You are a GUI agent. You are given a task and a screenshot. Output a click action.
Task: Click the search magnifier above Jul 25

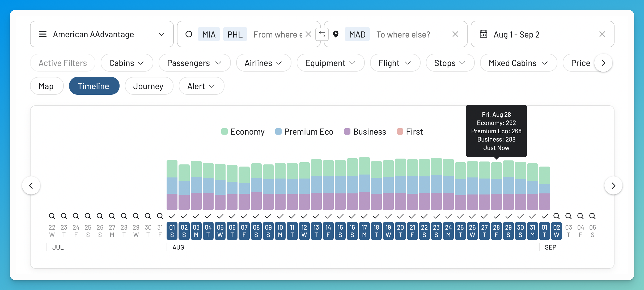[x=88, y=216]
